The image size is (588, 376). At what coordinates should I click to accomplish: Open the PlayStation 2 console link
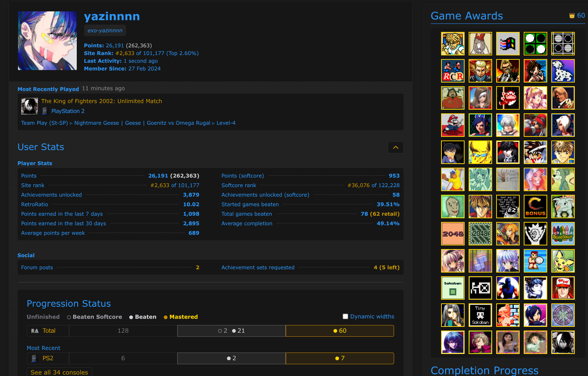(x=68, y=111)
